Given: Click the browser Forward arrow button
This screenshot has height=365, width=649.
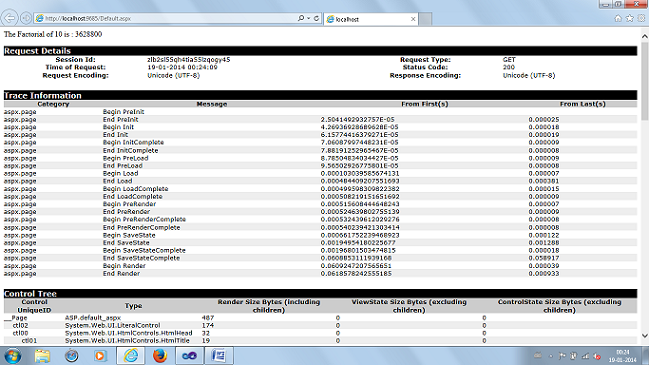Looking at the screenshot, I should click(26, 18).
